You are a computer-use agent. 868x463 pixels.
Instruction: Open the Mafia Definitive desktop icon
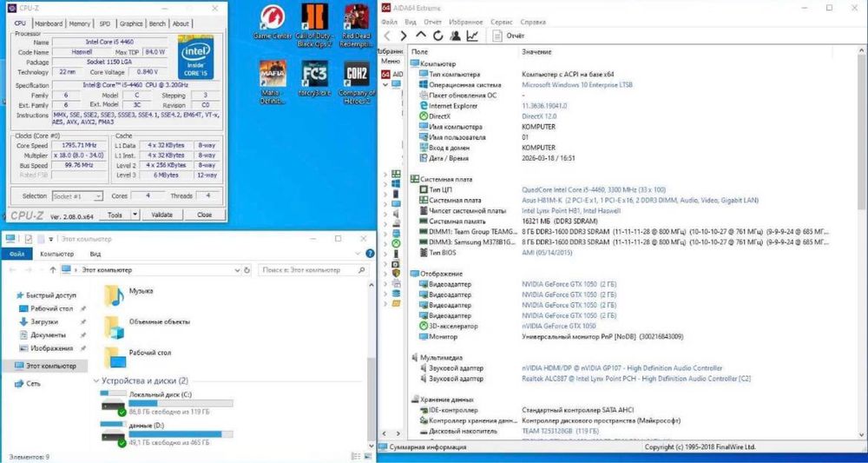coord(273,82)
